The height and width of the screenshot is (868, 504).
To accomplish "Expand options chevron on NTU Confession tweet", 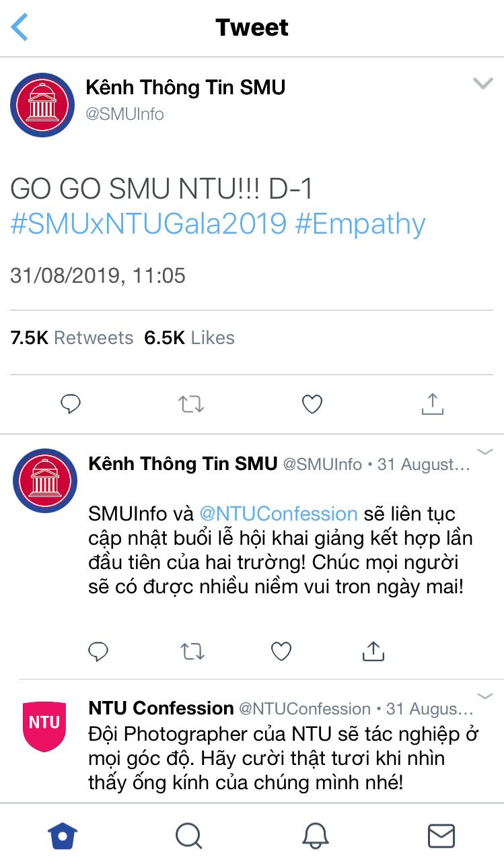I will click(484, 696).
